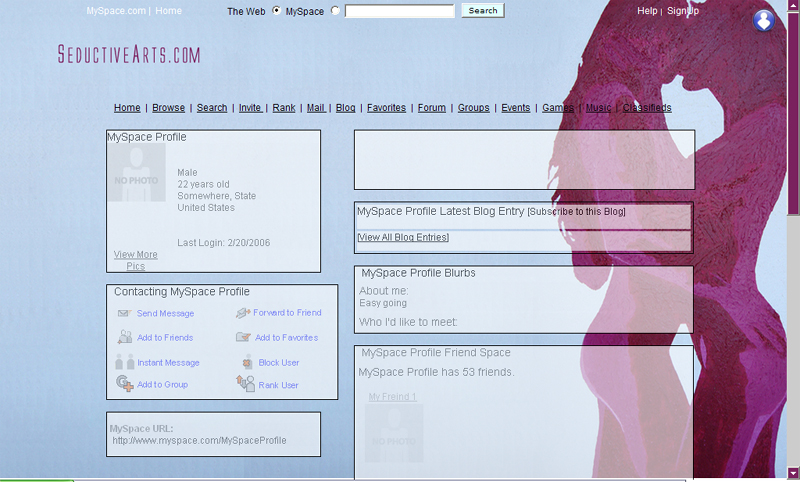Go to the top Home link
The image size is (800, 482).
click(168, 11)
